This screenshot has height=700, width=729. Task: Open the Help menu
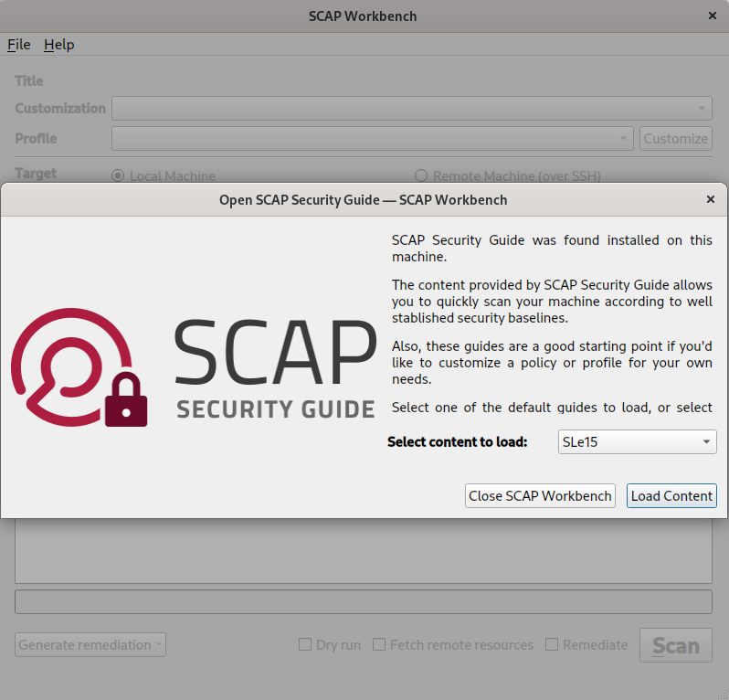point(59,45)
